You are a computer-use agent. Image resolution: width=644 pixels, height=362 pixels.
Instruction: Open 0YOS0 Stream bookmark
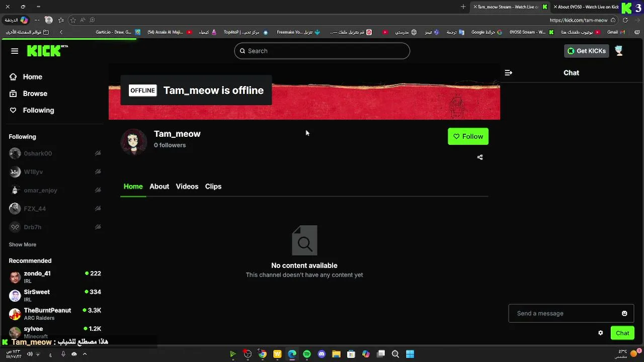click(531, 32)
